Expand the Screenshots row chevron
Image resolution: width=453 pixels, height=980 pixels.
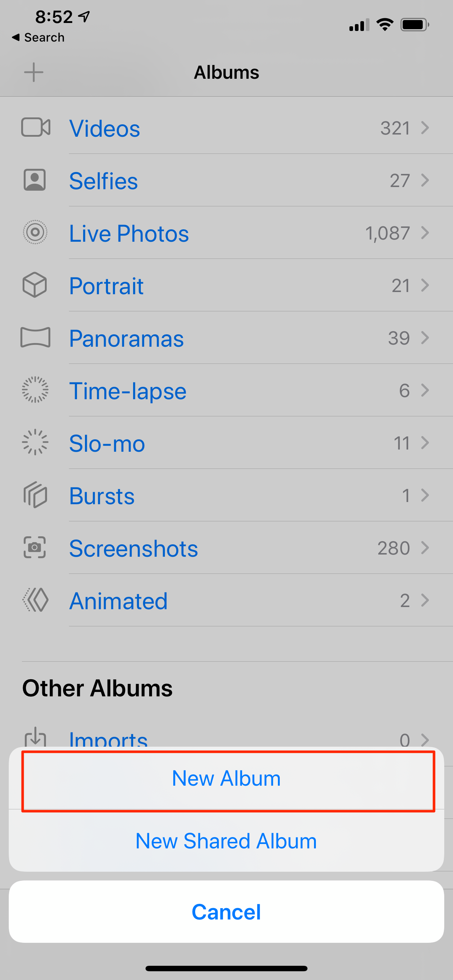pos(425,548)
